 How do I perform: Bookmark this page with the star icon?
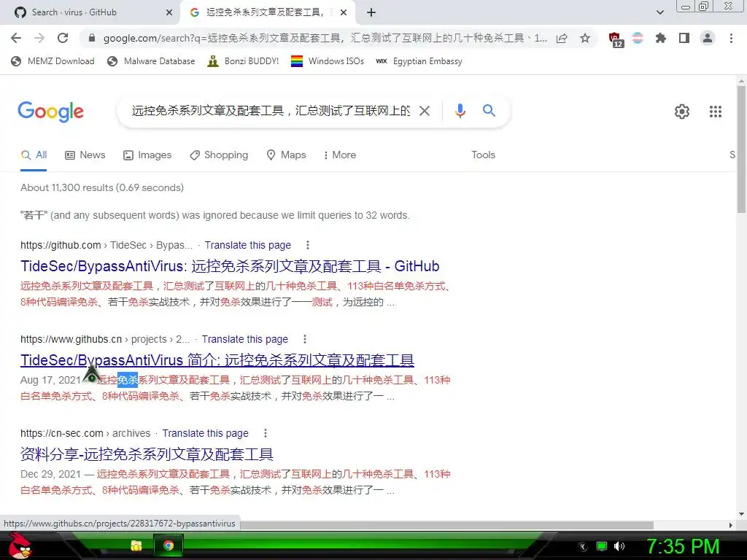[585, 38]
